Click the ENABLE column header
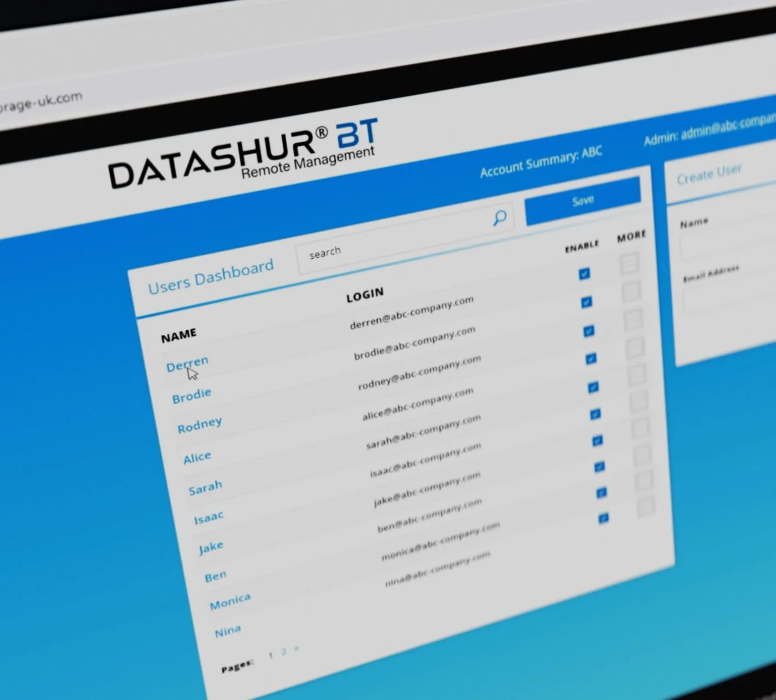The image size is (776, 700). (581, 246)
